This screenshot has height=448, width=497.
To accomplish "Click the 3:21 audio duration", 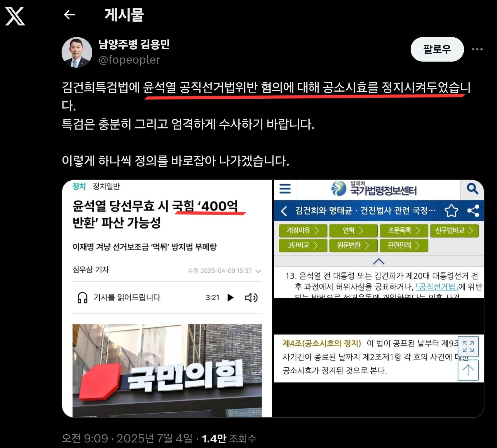I will click(x=212, y=298).
